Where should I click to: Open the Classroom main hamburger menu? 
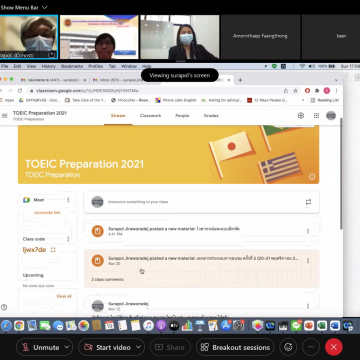5,116
